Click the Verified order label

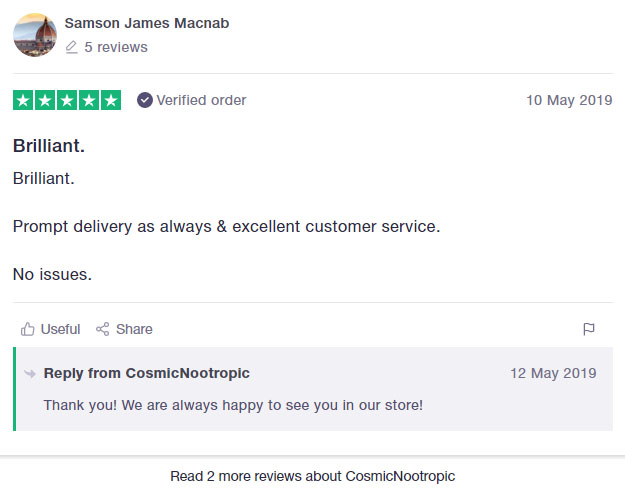coord(201,100)
